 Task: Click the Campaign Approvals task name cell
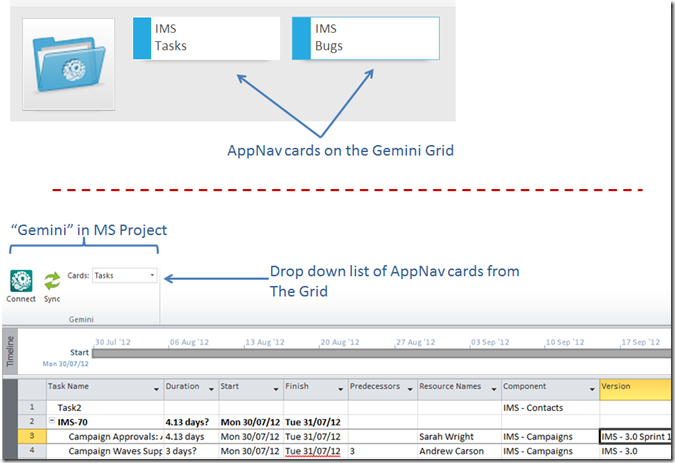pos(105,436)
